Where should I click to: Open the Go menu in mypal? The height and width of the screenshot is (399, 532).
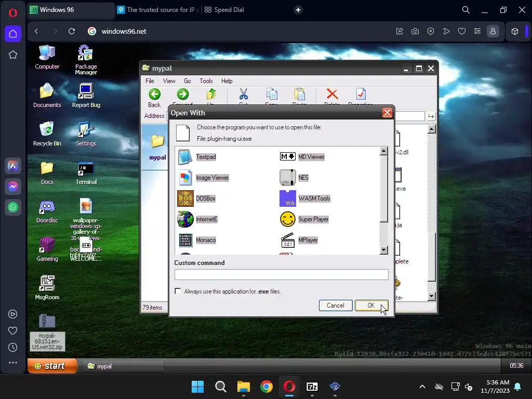click(187, 81)
